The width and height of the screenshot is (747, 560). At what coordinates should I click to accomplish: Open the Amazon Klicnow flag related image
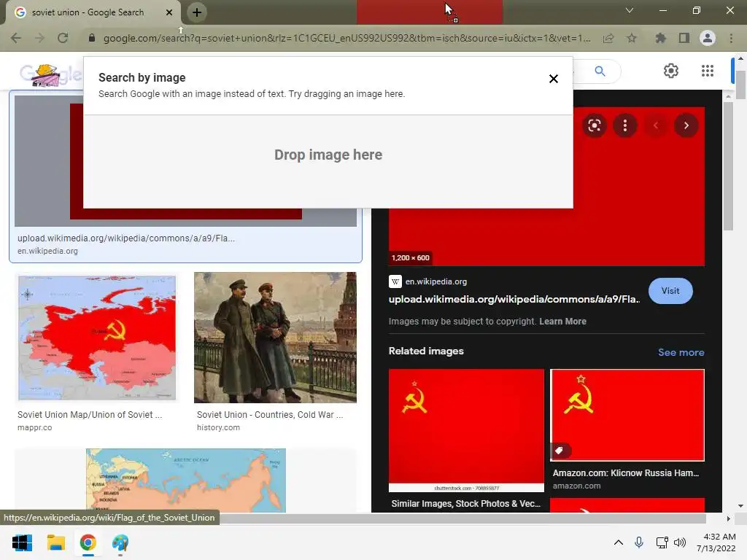pyautogui.click(x=627, y=415)
